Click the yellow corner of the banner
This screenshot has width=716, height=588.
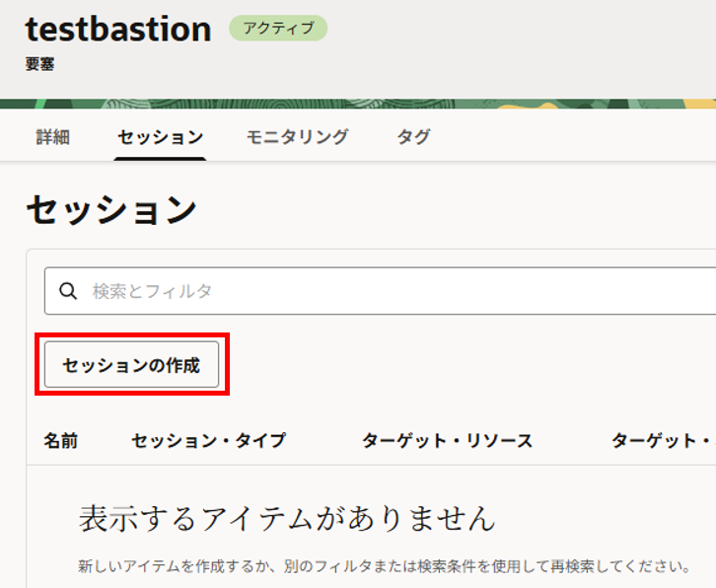point(702,104)
